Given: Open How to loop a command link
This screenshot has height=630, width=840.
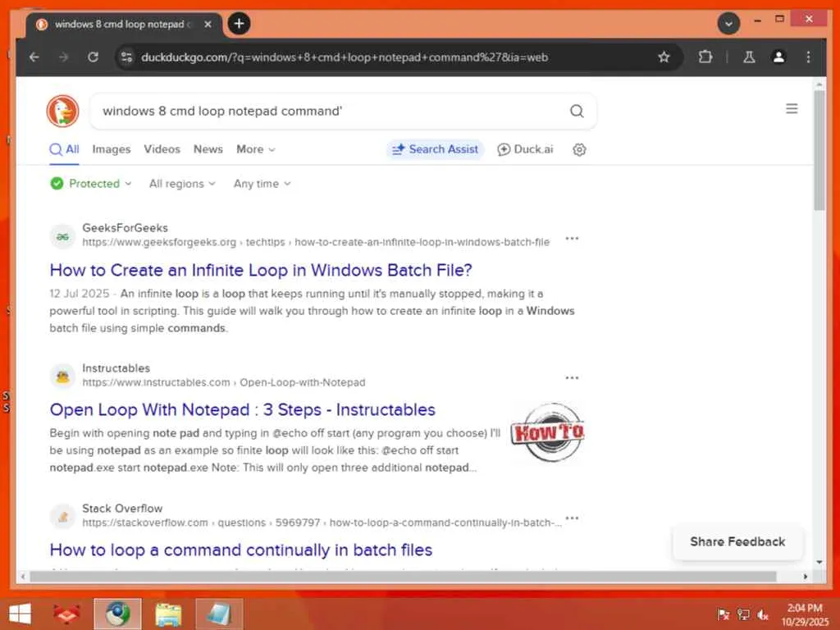Looking at the screenshot, I should pos(241,550).
